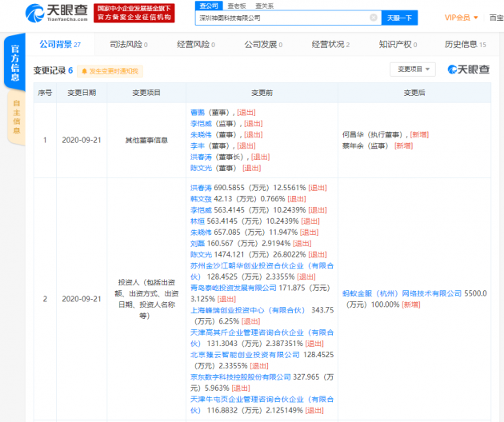Open the VIP会员 dropdown menu
Image resolution: width=504 pixels, height=422 pixels.
[x=461, y=18]
